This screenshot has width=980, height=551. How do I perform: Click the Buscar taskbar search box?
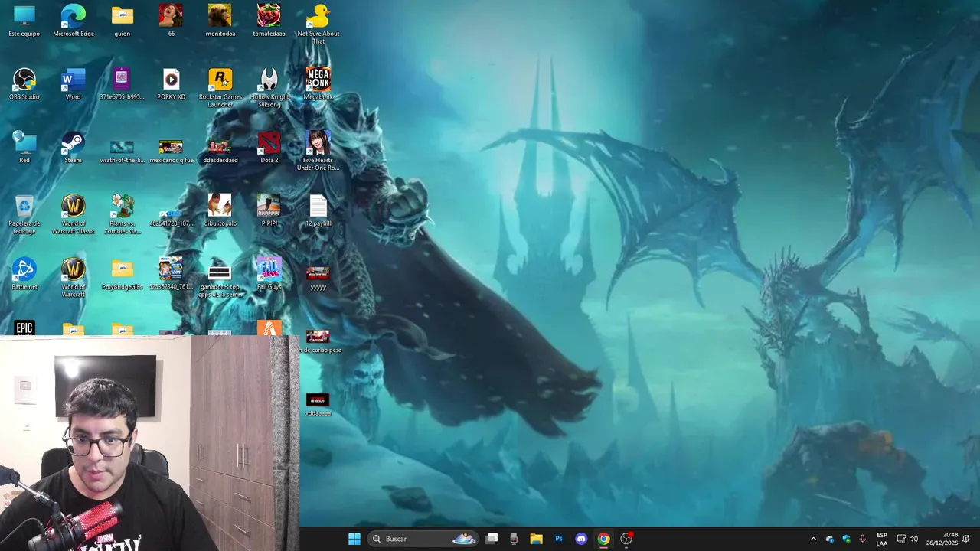point(424,539)
